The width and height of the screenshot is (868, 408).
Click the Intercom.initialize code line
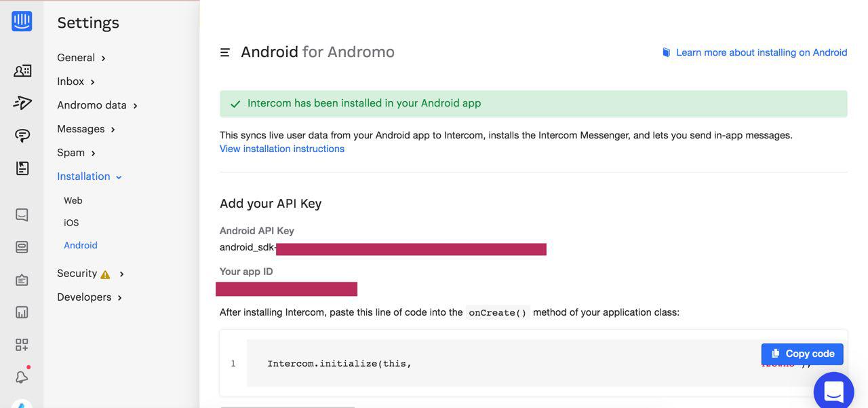tap(340, 364)
